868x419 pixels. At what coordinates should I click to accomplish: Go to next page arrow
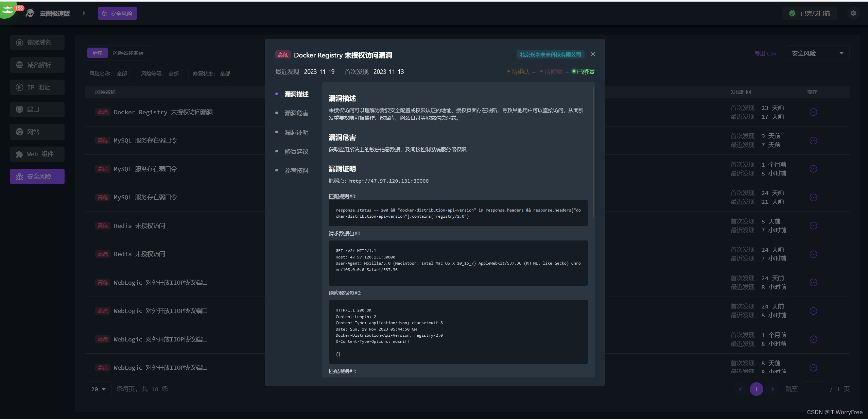[x=772, y=389]
